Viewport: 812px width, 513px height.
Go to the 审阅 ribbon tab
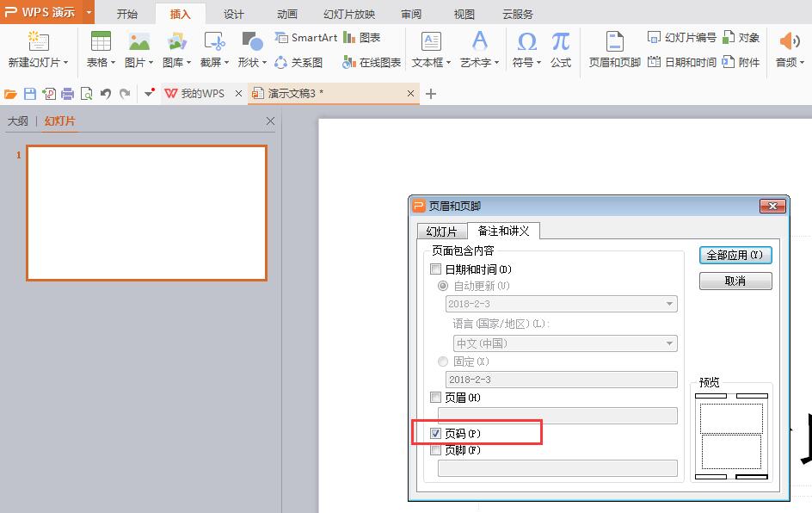[411, 14]
